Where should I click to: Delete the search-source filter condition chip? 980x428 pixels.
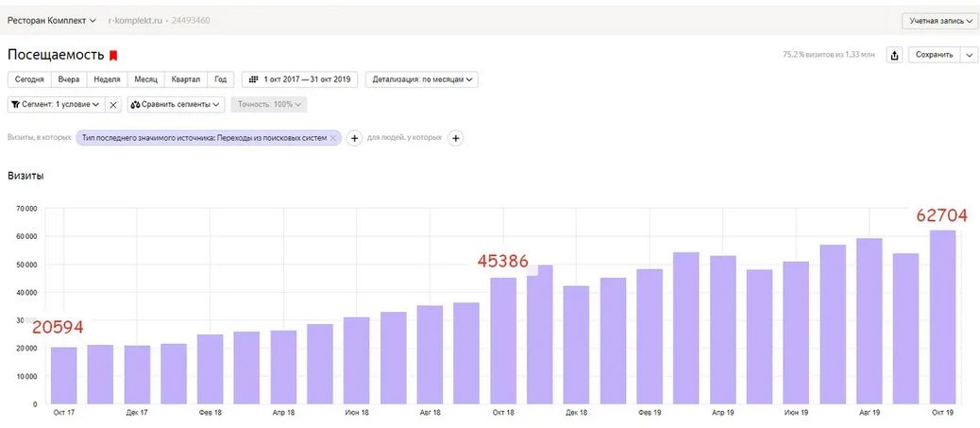[333, 138]
